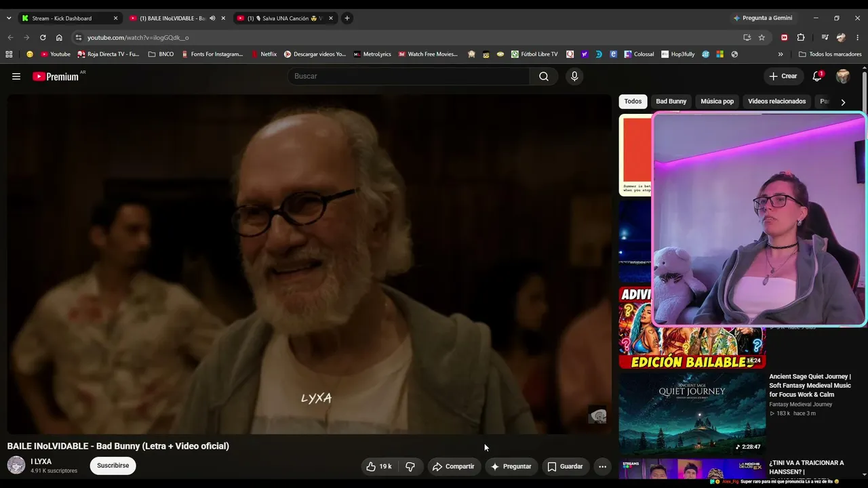Save video with the Guardar button
This screenshot has width=868, height=488.
[565, 466]
